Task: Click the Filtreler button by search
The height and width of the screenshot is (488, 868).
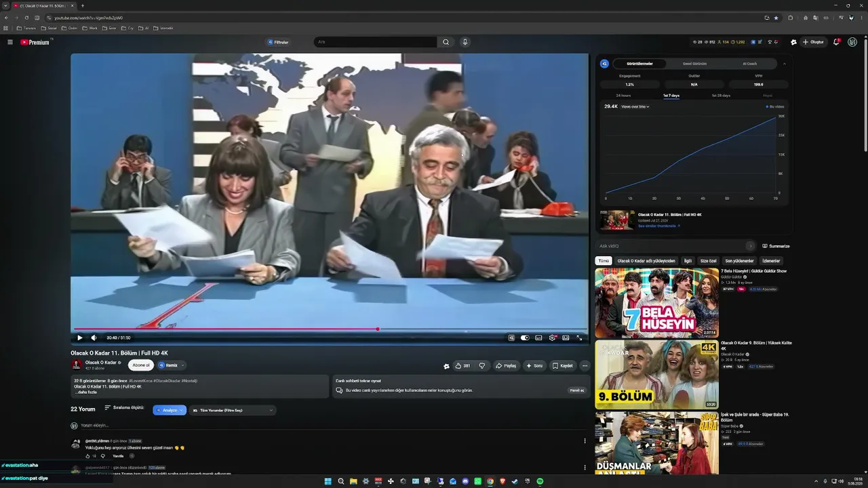Action: [278, 42]
